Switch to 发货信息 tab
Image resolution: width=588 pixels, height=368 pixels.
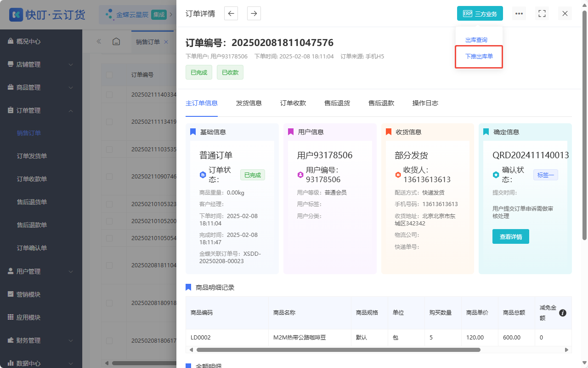pyautogui.click(x=249, y=103)
